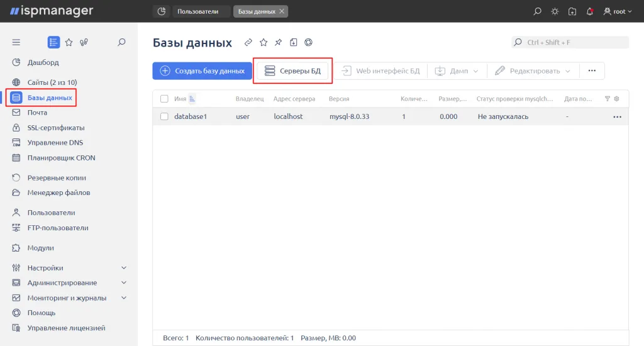Expand Мониторинг и журналы section

124,298
